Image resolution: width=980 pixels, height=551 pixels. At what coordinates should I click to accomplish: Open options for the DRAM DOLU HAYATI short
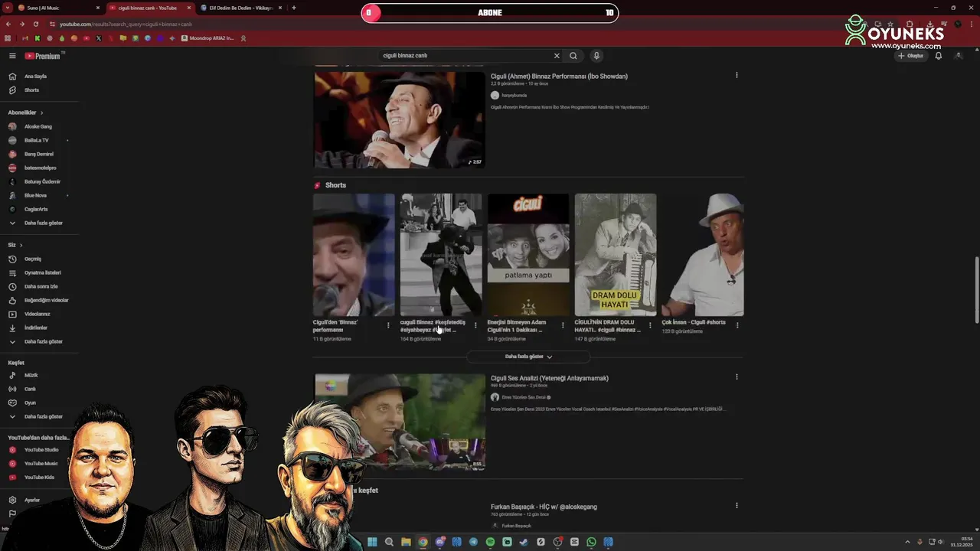(x=650, y=325)
